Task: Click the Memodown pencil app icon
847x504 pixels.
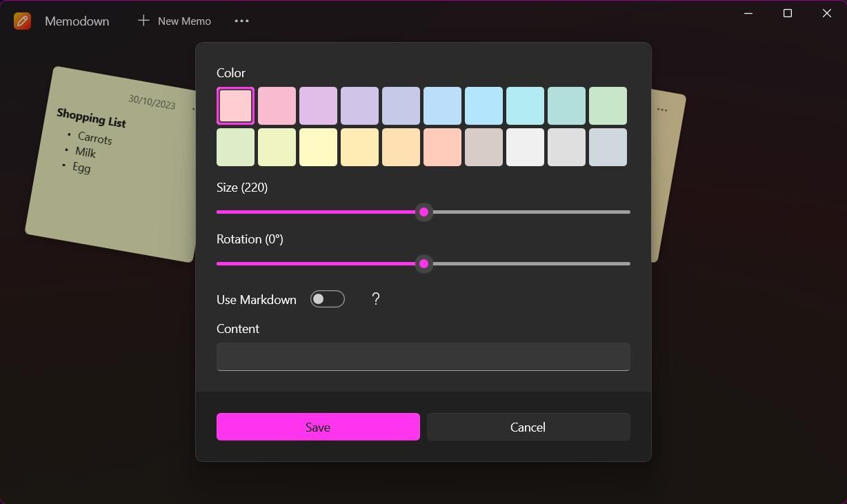Action: pos(22,21)
